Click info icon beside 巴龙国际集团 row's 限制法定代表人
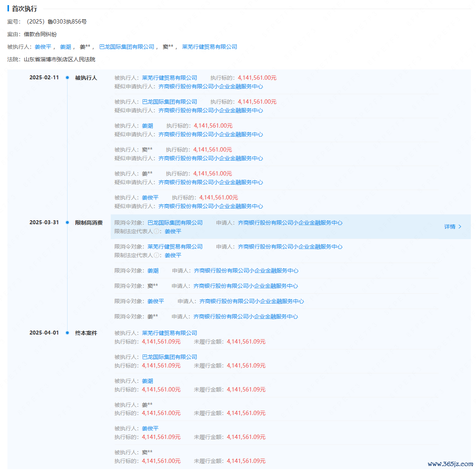476x470 pixels. [156, 232]
